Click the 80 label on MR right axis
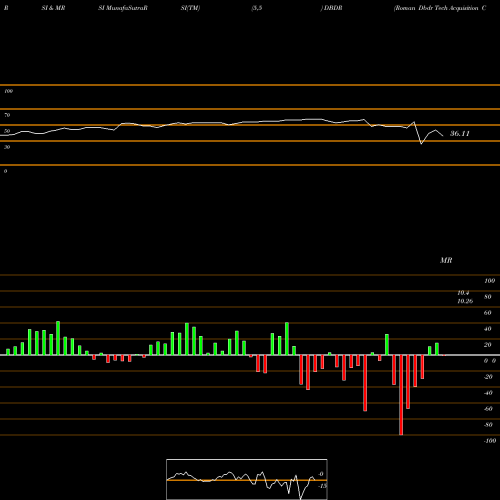 click(x=487, y=297)
